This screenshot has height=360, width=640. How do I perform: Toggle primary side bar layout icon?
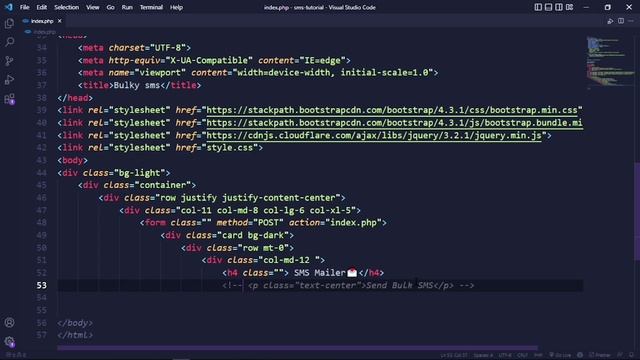click(538, 7)
